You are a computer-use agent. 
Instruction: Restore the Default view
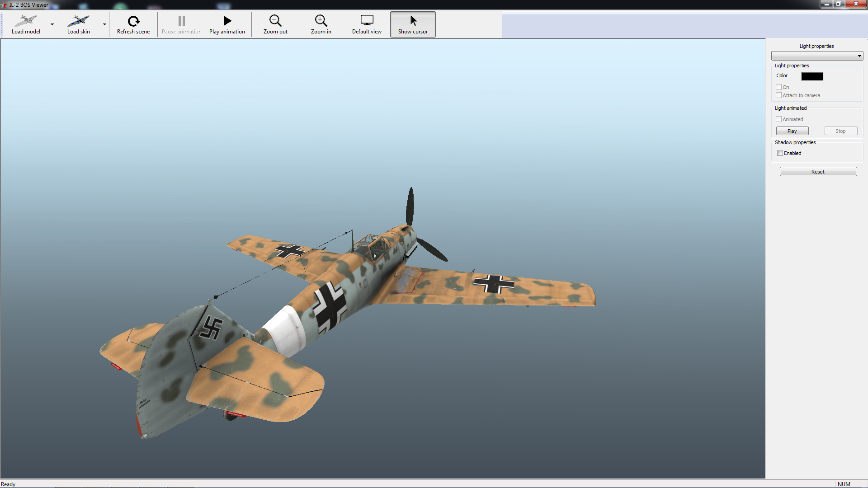pyautogui.click(x=367, y=24)
